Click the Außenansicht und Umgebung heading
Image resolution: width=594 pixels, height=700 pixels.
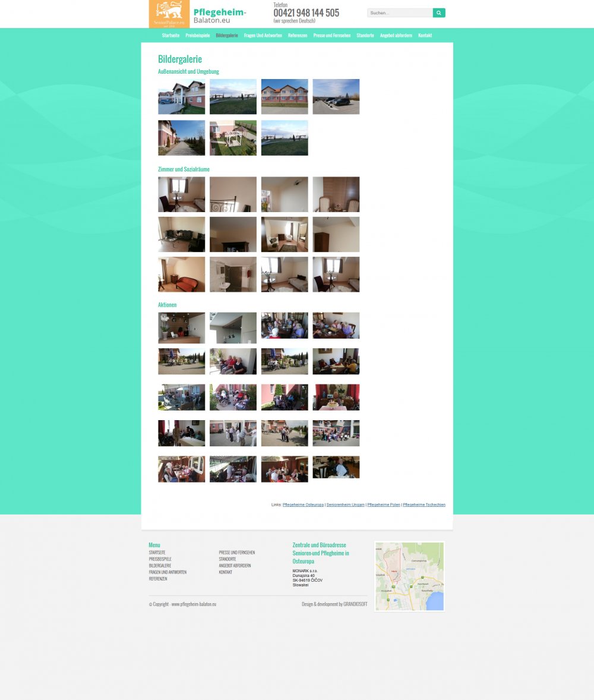click(x=188, y=71)
